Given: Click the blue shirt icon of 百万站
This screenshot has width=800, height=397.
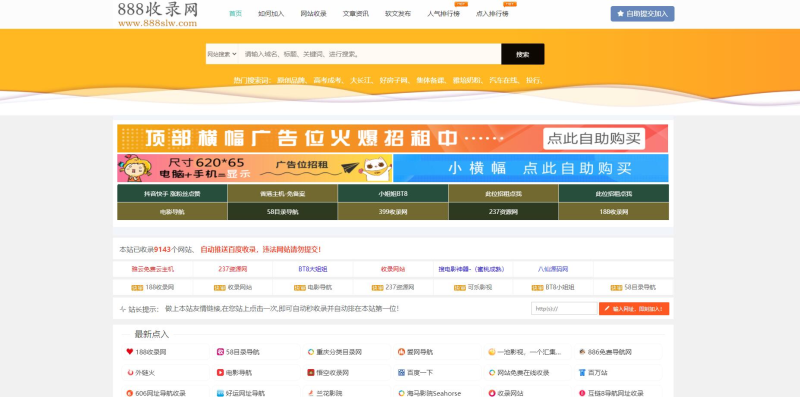Looking at the screenshot, I should (x=582, y=373).
